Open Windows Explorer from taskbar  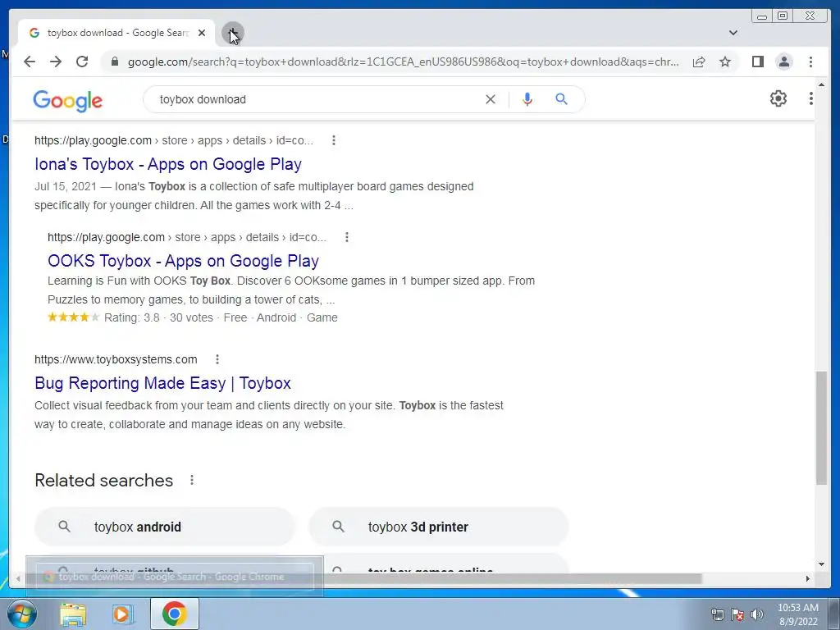tap(73, 614)
